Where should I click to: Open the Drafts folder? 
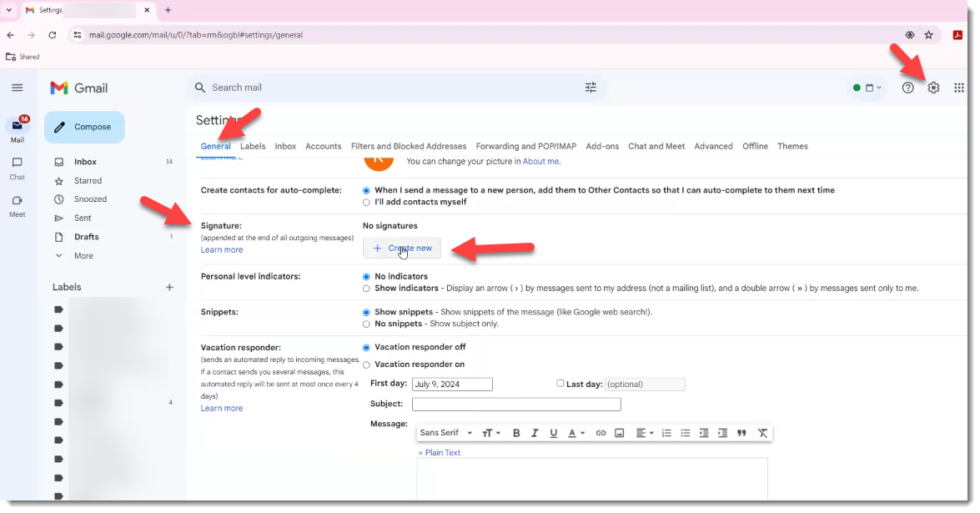86,237
